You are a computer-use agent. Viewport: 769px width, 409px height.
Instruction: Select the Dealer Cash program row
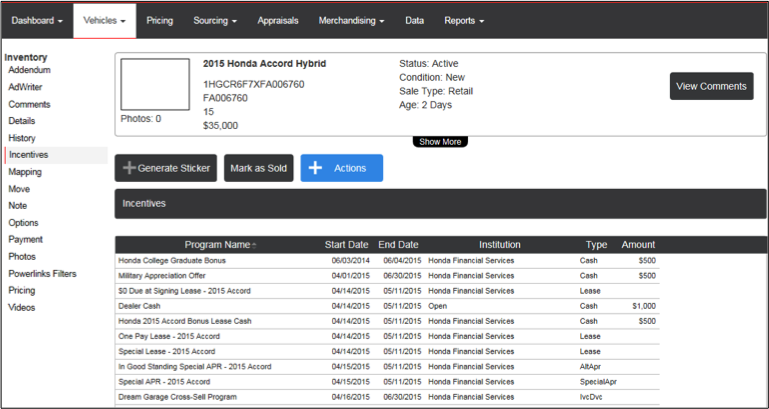click(x=387, y=307)
